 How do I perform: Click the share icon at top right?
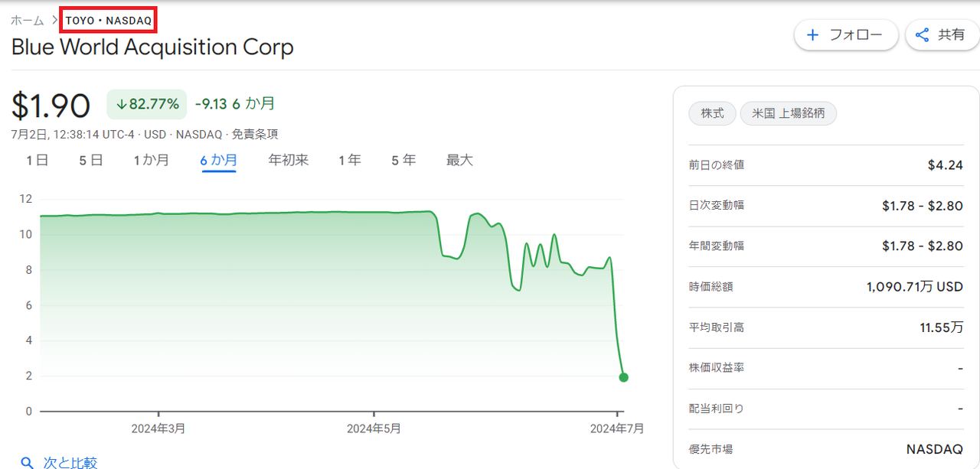(923, 34)
